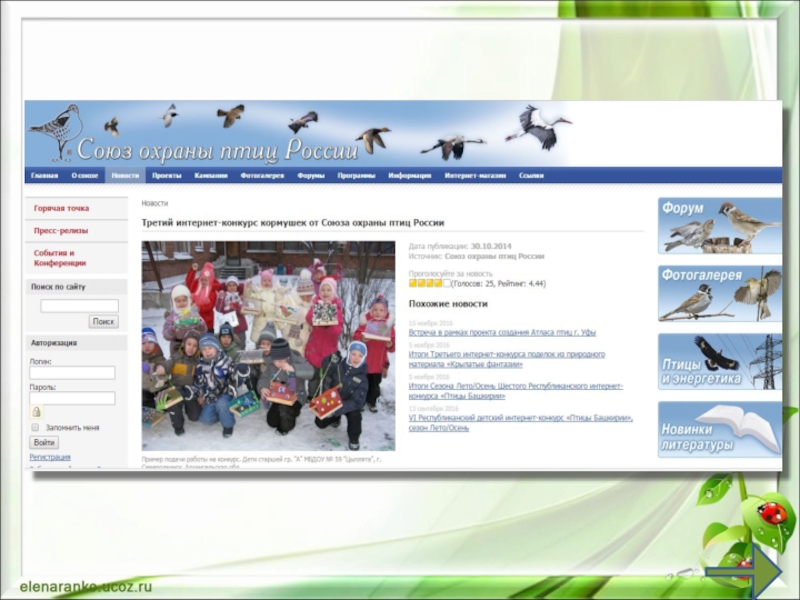Open the Регистрация link

(50, 457)
